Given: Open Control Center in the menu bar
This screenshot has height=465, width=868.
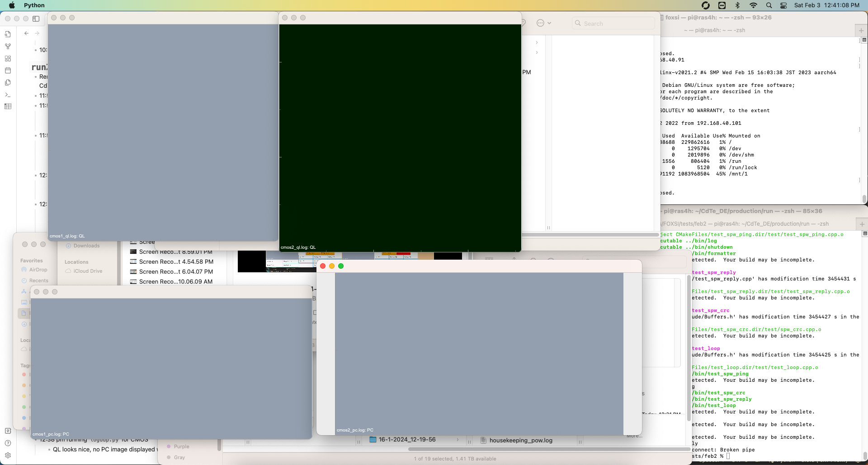Looking at the screenshot, I should click(783, 5).
